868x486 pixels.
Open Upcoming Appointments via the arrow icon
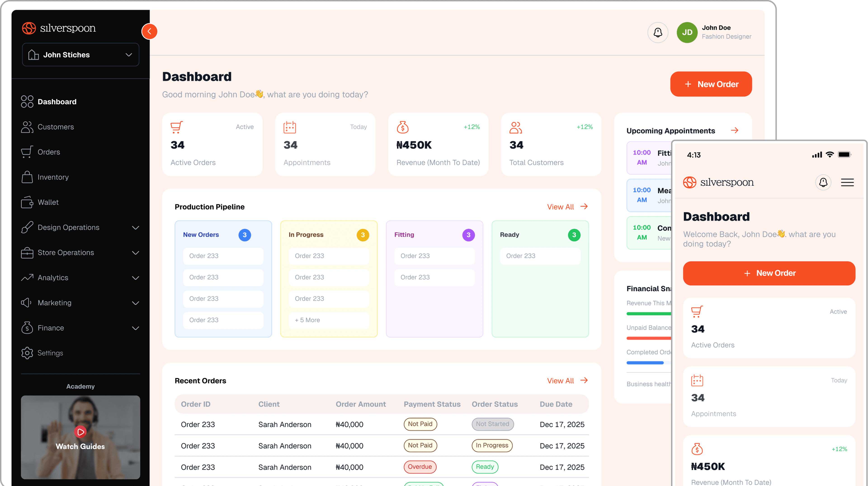click(x=735, y=130)
